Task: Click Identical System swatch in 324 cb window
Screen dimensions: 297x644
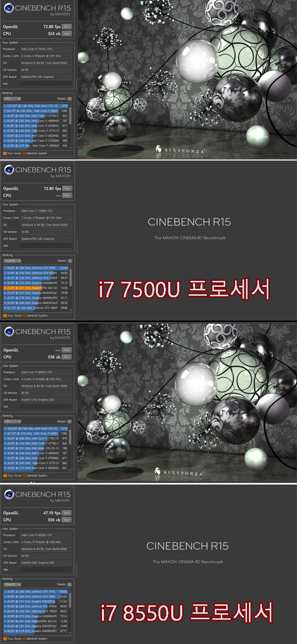Action: click(24, 154)
